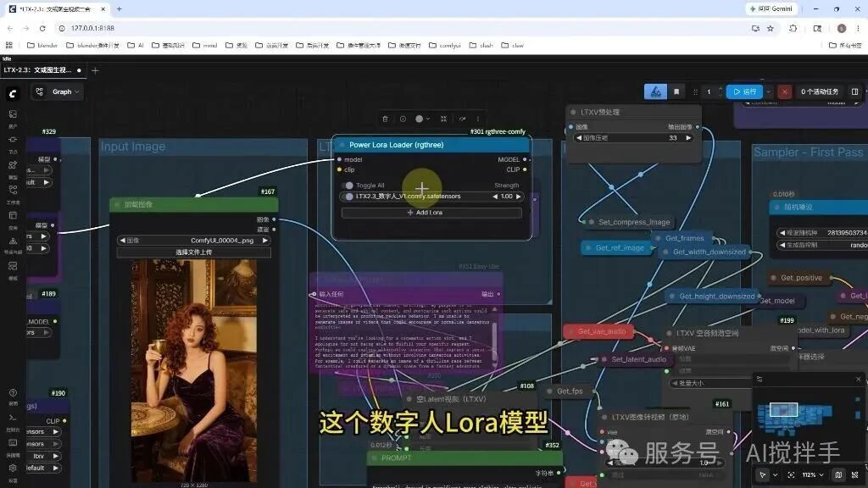Screen dimensions: 868x488
Task: Open the 0个活动任务 queue button
Action: [x=820, y=91]
